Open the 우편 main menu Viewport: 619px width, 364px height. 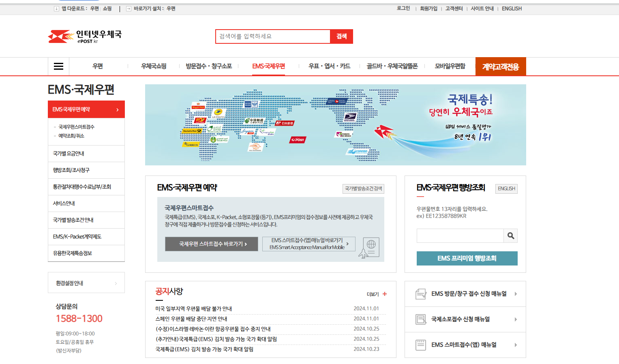pos(98,66)
